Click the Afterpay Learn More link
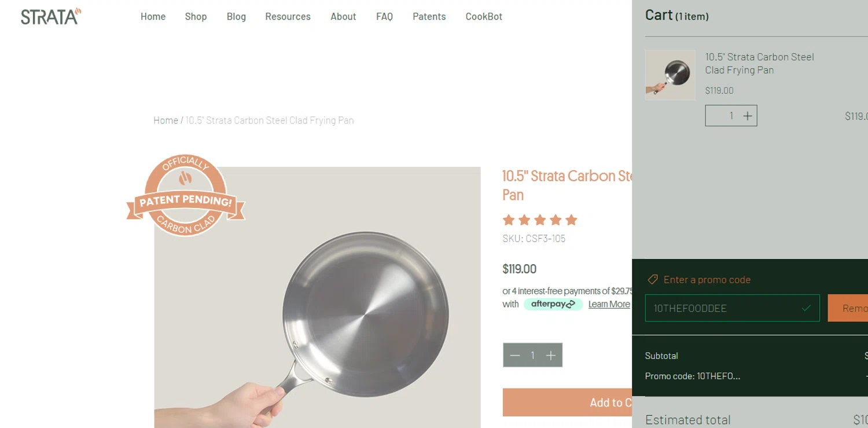The image size is (868, 428). [609, 304]
